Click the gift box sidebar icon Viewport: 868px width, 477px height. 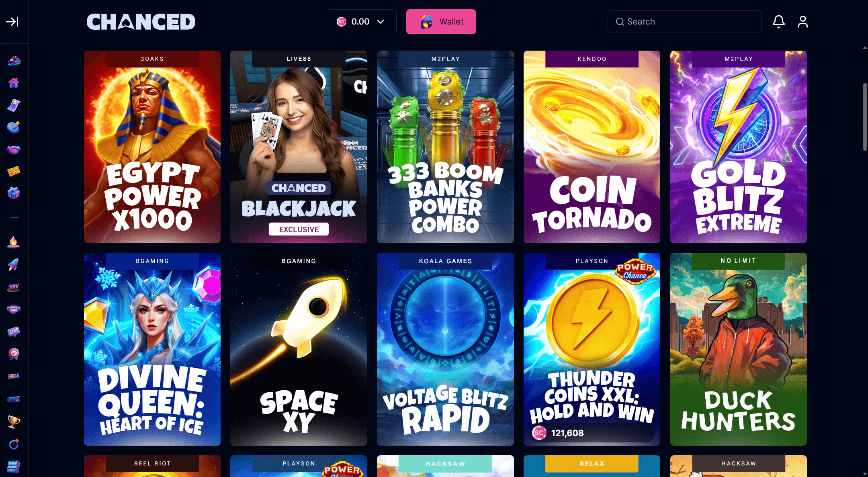[14, 193]
